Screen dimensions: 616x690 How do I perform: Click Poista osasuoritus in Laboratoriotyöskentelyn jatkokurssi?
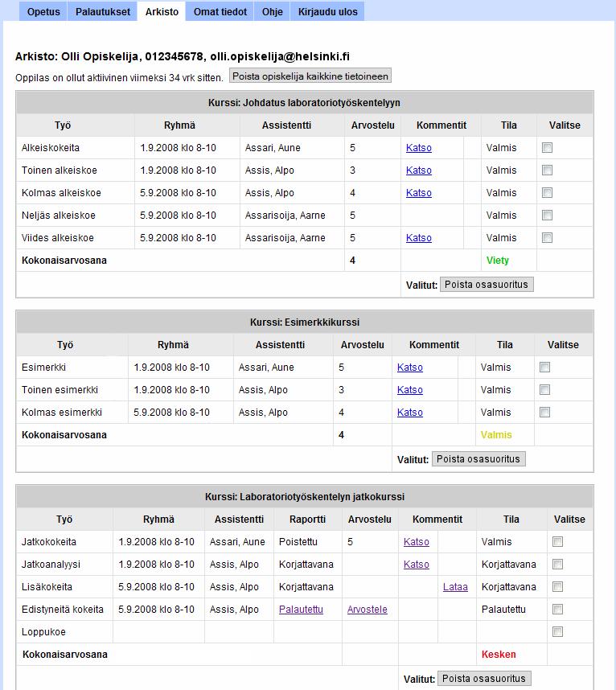tap(484, 678)
